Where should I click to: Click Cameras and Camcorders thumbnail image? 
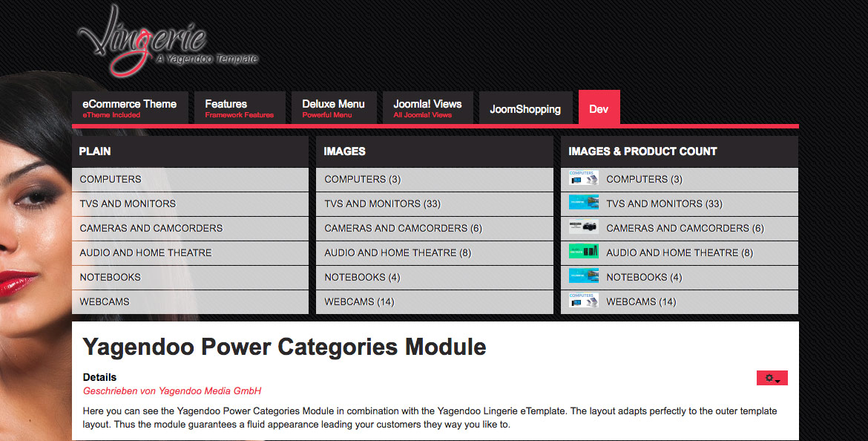point(583,227)
